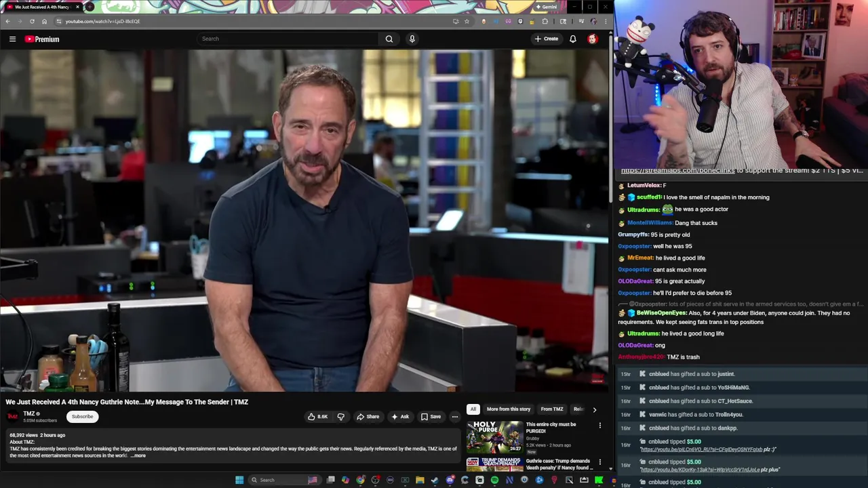868x488 pixels.
Task: Go to YouTube Premium home logo
Action: [x=42, y=39]
